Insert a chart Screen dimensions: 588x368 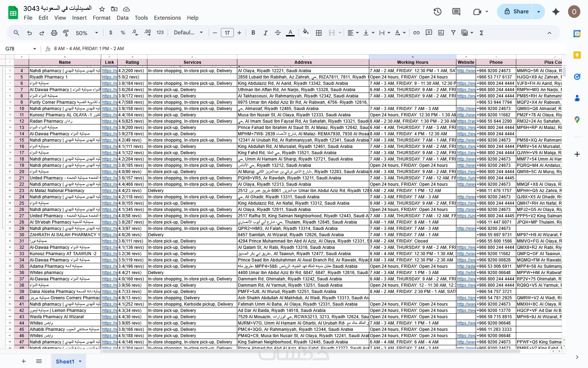click(x=441, y=33)
